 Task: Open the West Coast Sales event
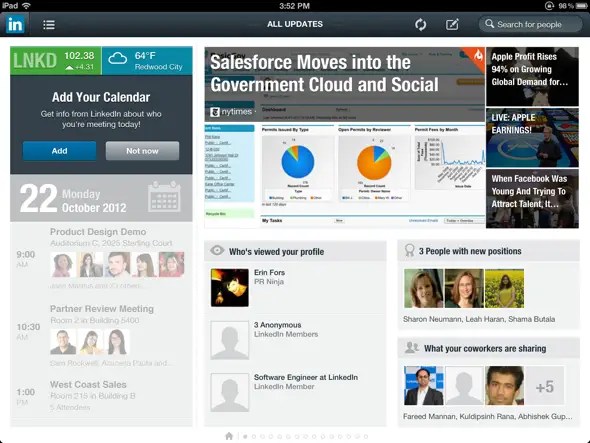tap(101, 396)
